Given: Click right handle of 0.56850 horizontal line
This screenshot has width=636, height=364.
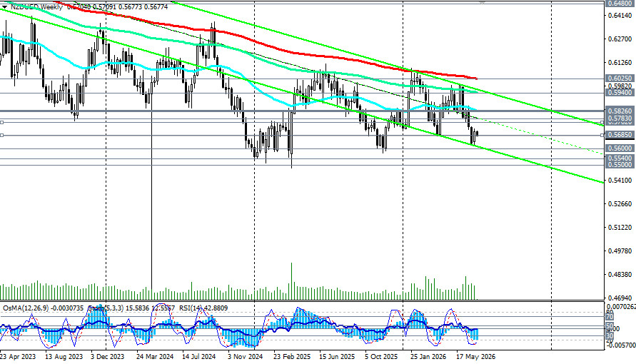Looking at the screenshot, I should (x=602, y=135).
